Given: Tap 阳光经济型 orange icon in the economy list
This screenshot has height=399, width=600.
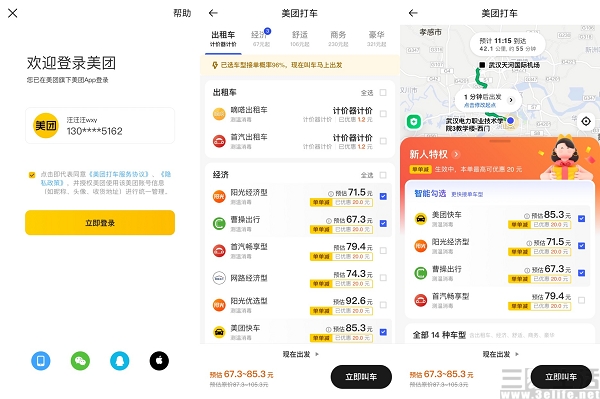Looking at the screenshot, I should pos(219,196).
